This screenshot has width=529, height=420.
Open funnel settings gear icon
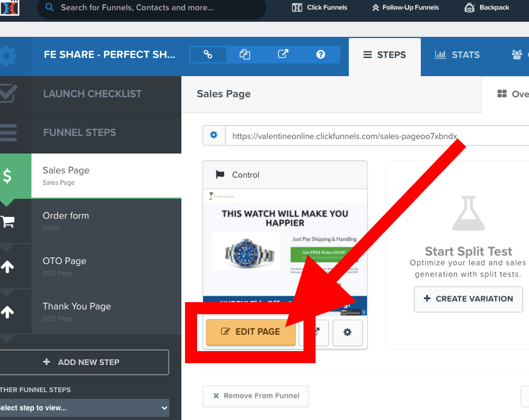click(8, 56)
